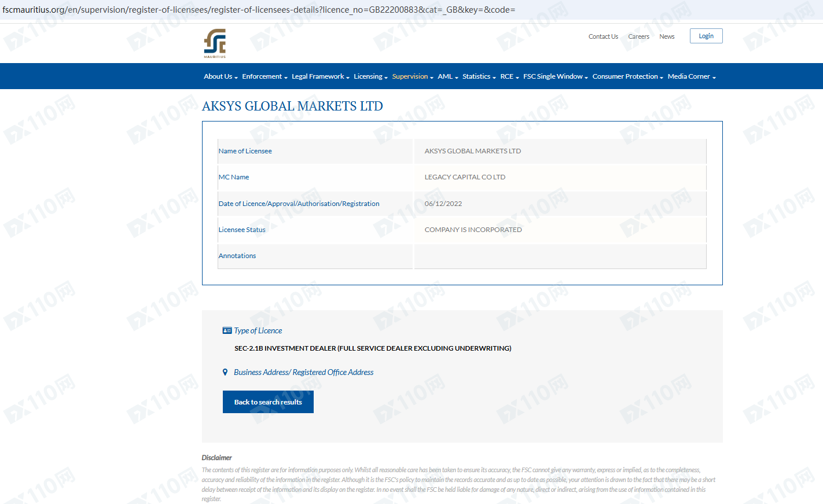The width and height of the screenshot is (823, 504).
Task: Click the Type of Licence card icon
Action: tap(227, 330)
